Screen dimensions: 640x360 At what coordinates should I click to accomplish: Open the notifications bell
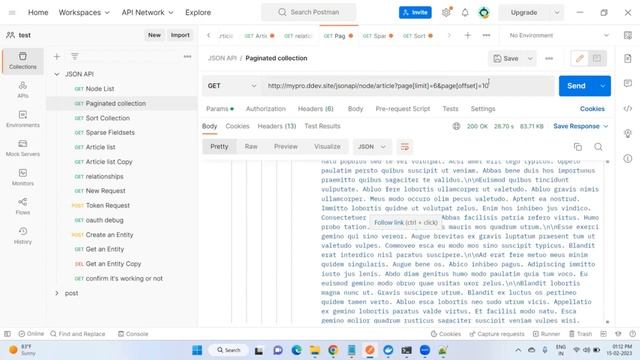pyautogui.click(x=465, y=13)
